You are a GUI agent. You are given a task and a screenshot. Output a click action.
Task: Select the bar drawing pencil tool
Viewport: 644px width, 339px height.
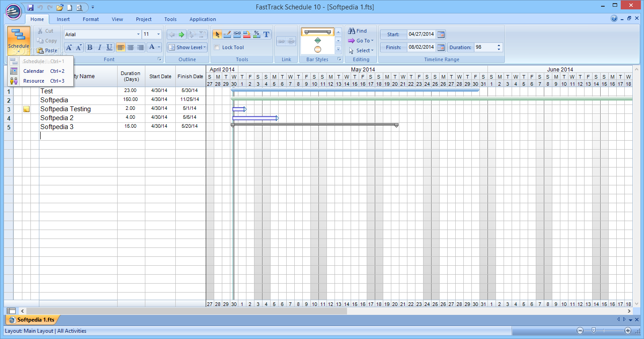(227, 34)
